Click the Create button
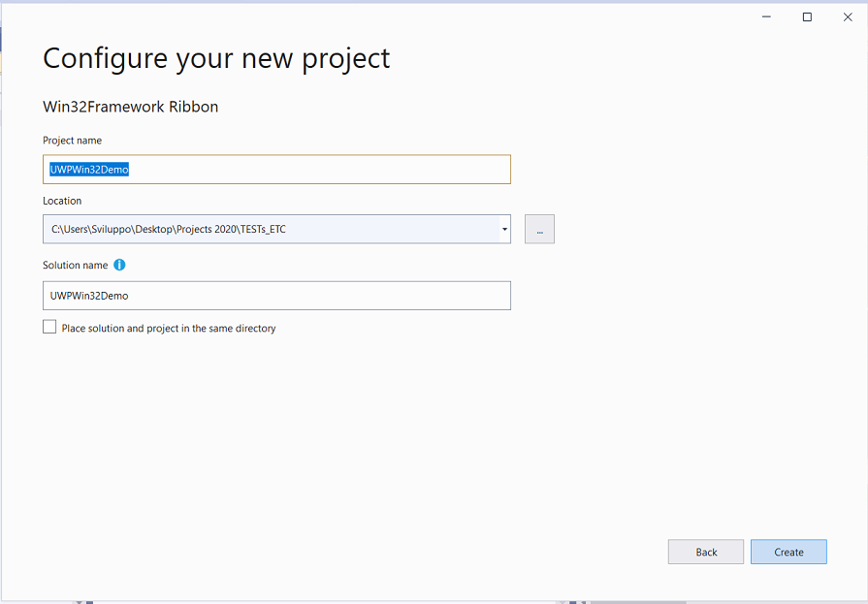868x604 pixels. [788, 552]
